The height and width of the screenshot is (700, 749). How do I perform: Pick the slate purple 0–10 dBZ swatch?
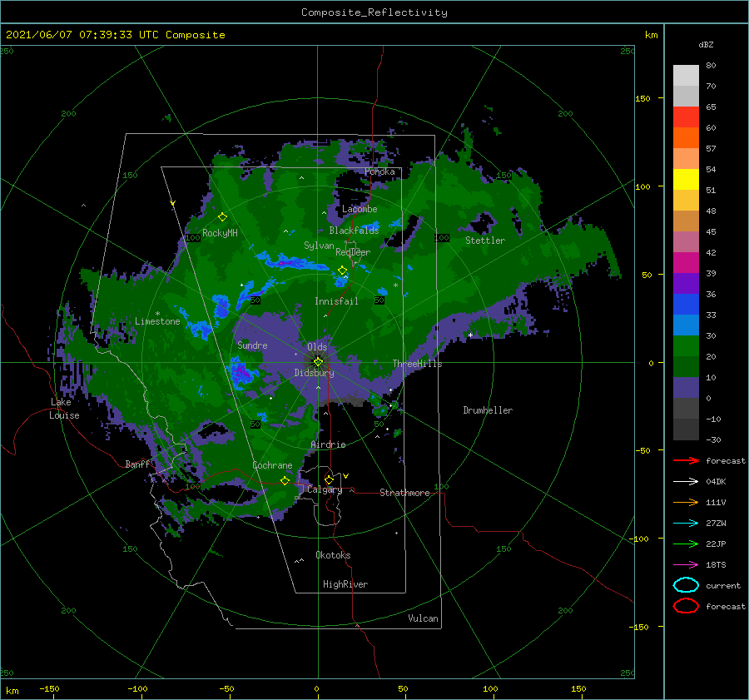click(x=686, y=388)
